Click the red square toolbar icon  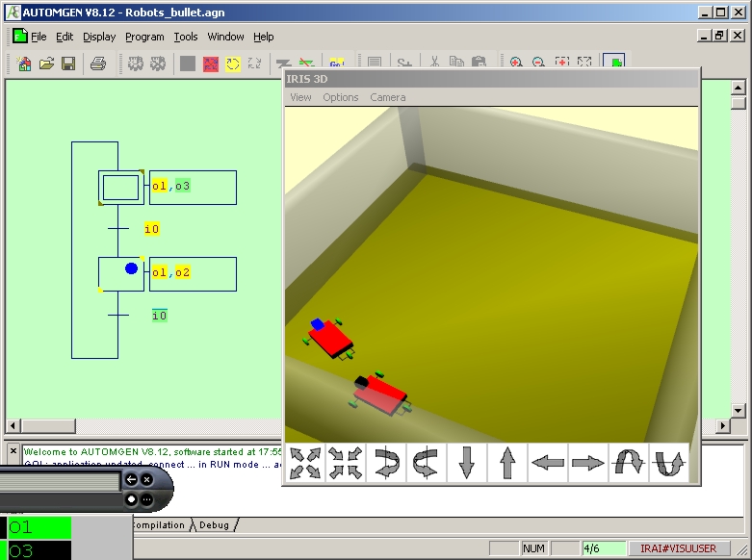(x=211, y=64)
